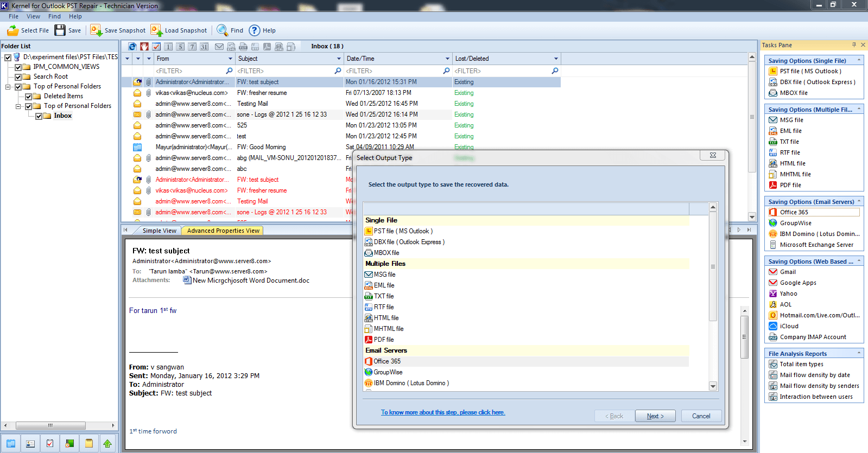Open the File menu

(14, 16)
